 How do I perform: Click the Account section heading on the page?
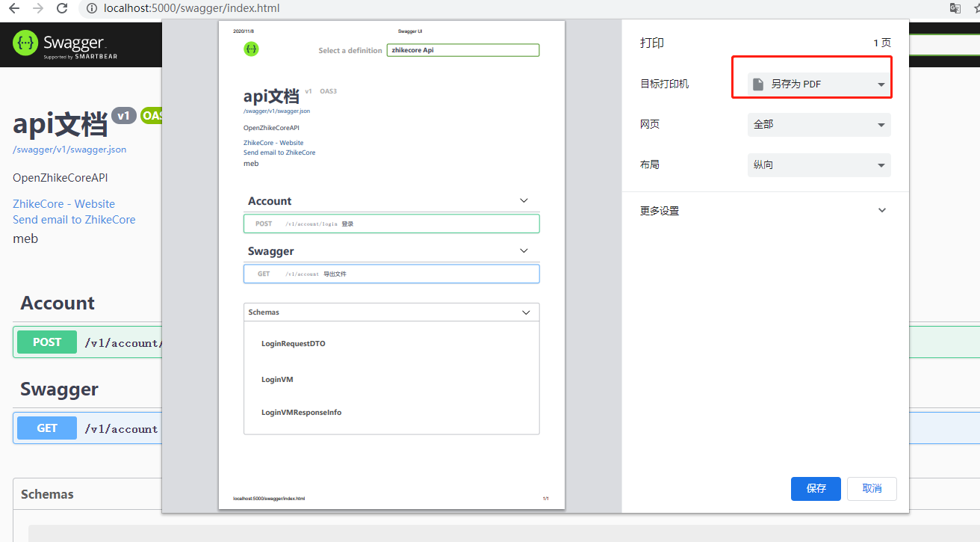coord(58,303)
